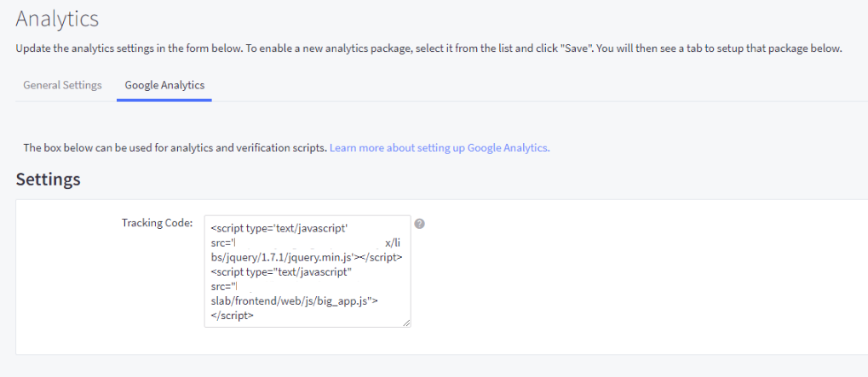Grab the textarea resize handle corner

[x=407, y=323]
